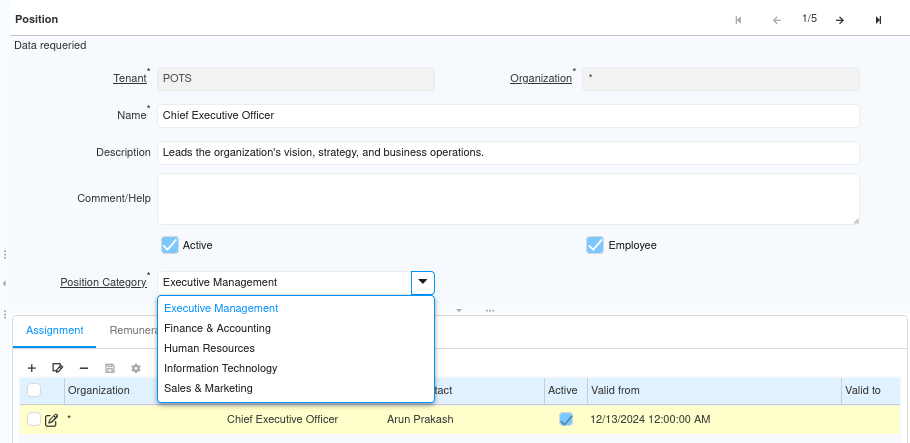Choose Executive Management from the list
Viewport: 910px width, 443px height.
click(296, 308)
